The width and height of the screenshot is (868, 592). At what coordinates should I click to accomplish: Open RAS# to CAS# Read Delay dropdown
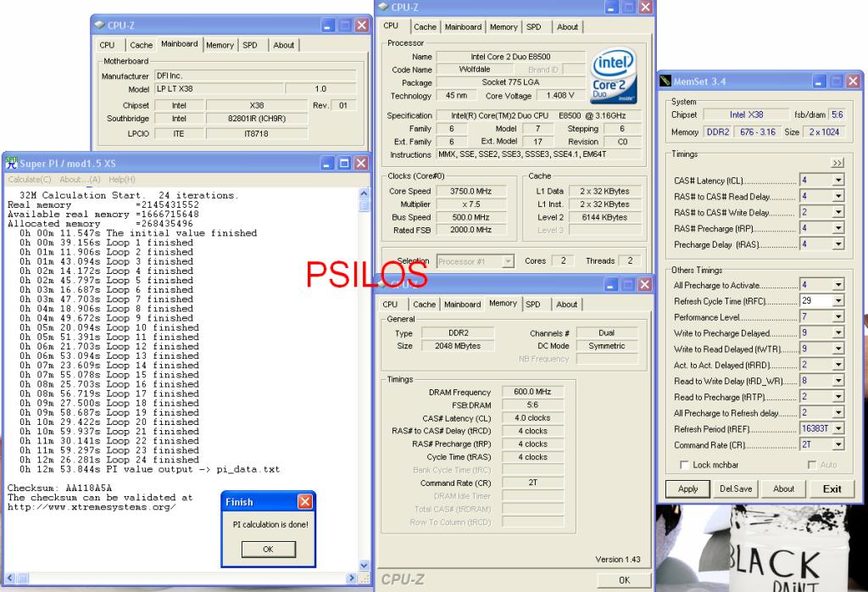tap(838, 196)
